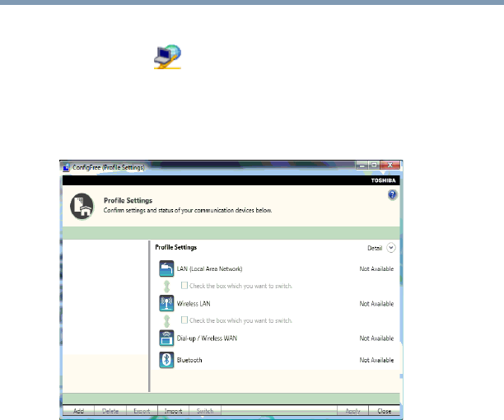Click the ConfigFree network icon above the window
This screenshot has width=504, height=420.
click(167, 57)
